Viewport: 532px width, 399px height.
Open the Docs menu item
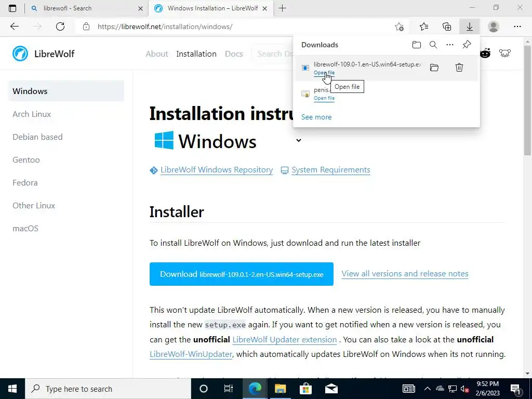[x=234, y=54]
